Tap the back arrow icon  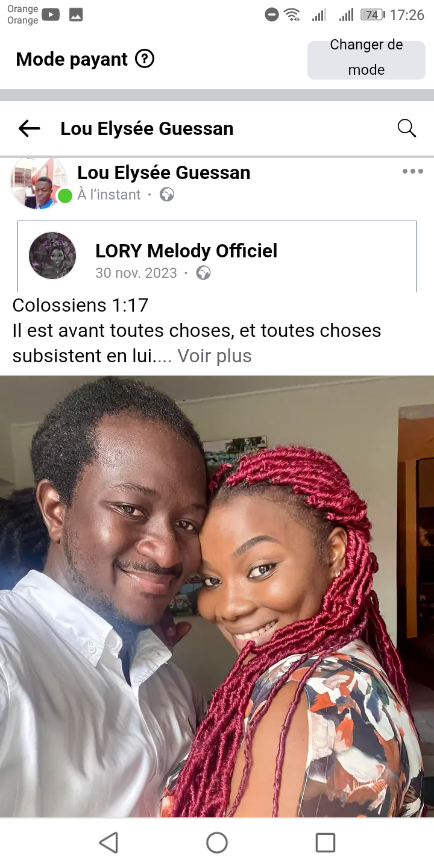click(29, 128)
